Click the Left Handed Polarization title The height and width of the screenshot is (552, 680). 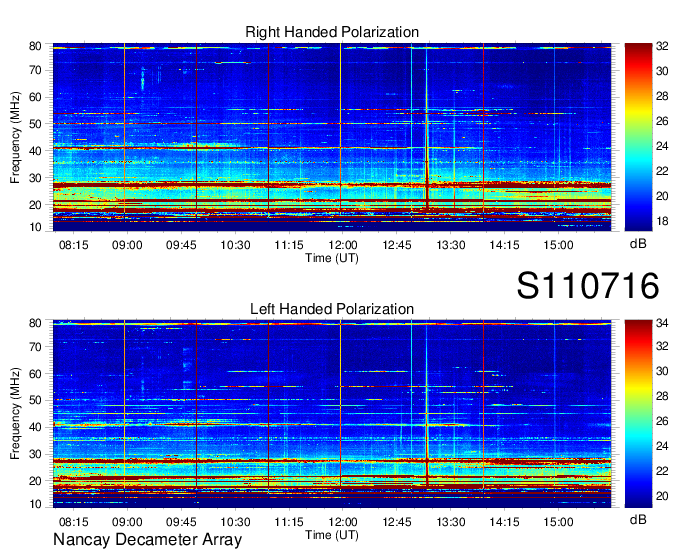332,309
